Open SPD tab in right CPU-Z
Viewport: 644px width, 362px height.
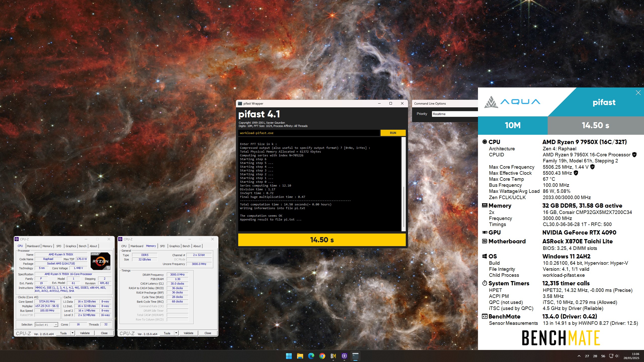click(x=163, y=246)
